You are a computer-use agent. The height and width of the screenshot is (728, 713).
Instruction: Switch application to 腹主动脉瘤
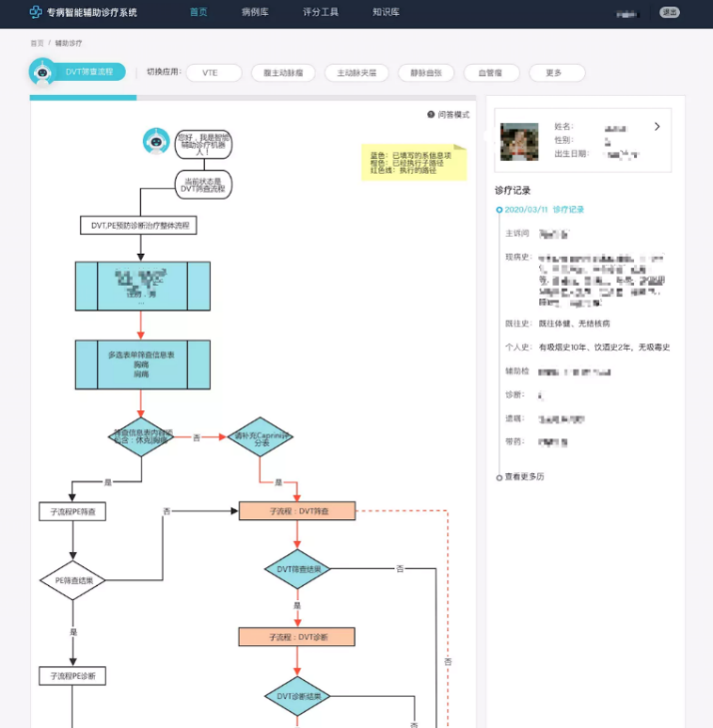[x=283, y=73]
